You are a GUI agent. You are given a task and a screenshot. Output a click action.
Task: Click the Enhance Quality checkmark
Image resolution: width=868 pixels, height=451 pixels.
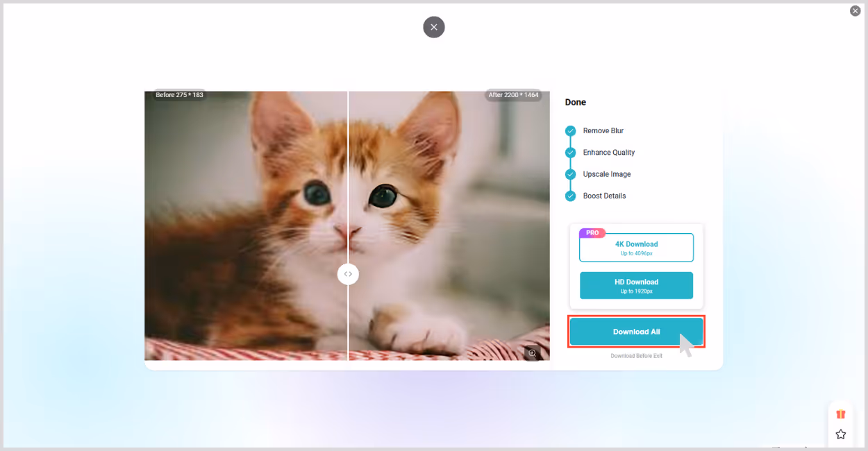click(x=570, y=153)
